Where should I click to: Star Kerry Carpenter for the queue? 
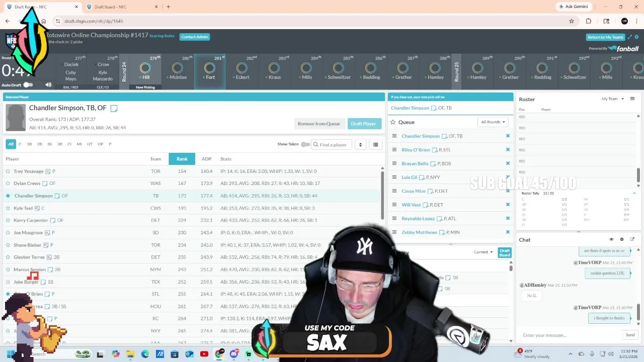coord(8,220)
